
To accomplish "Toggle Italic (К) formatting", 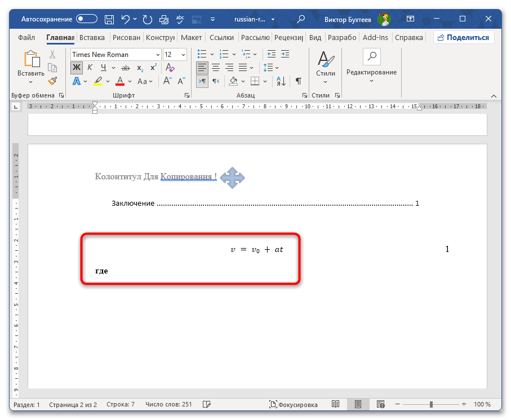I will (x=90, y=68).
